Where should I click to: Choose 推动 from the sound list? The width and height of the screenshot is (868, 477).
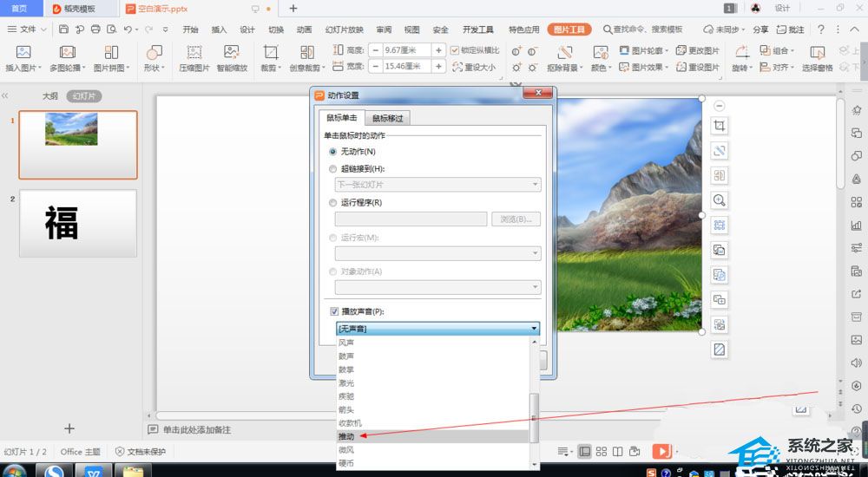[347, 436]
